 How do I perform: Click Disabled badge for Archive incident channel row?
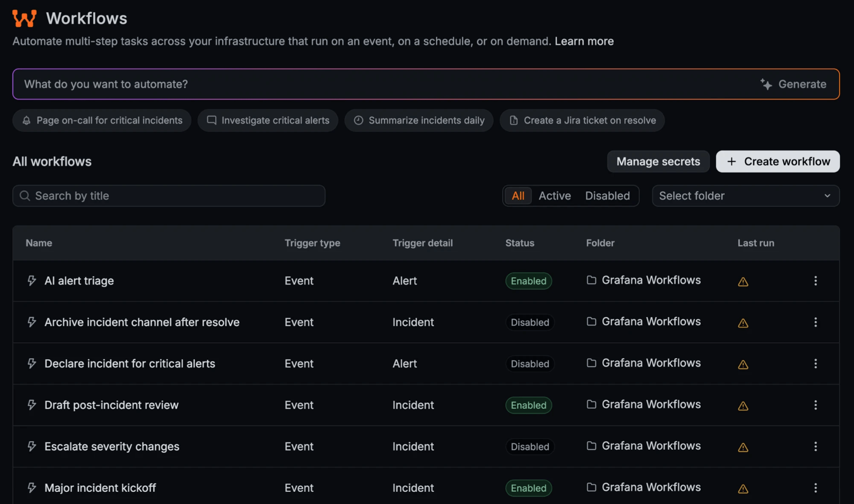coord(530,323)
